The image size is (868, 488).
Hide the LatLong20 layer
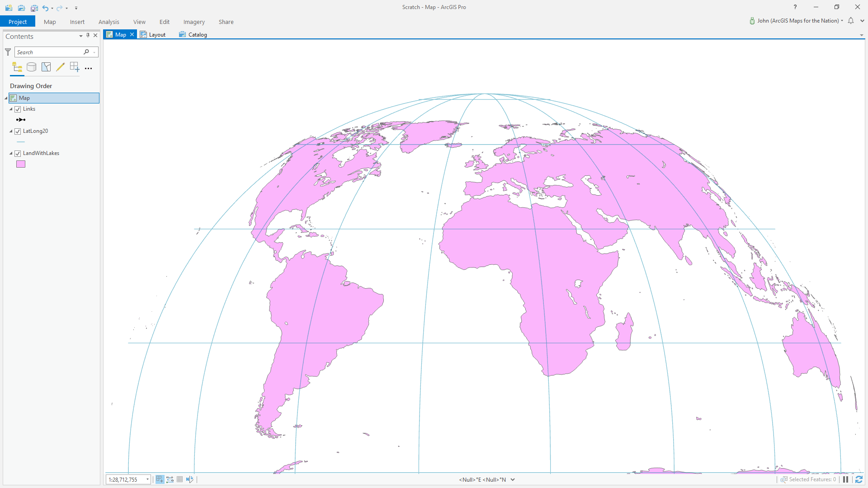(x=18, y=131)
